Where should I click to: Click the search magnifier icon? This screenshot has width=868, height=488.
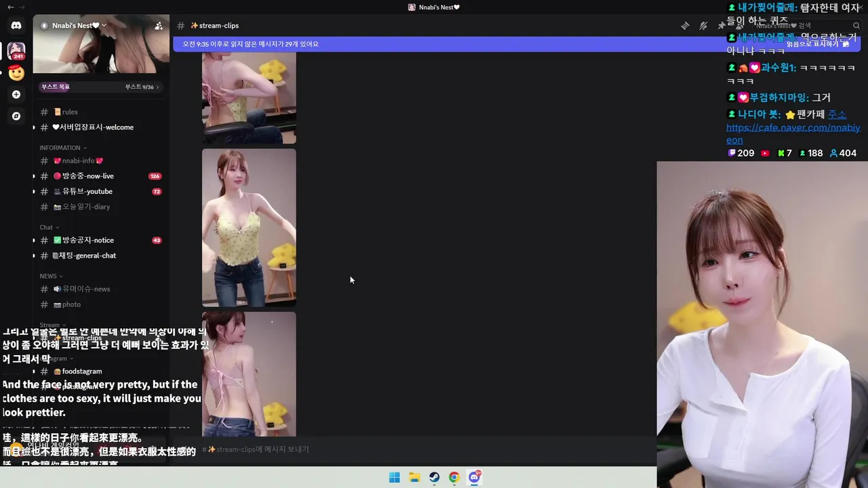point(856,26)
